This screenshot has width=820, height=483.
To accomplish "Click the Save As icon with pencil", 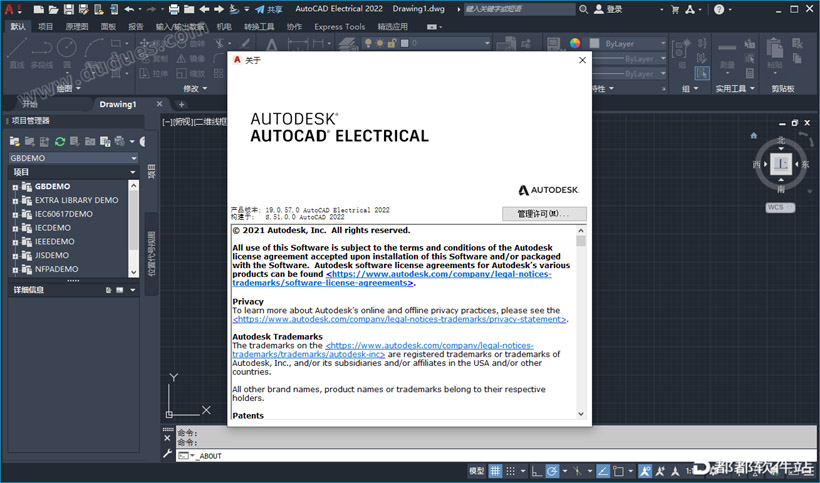I will [x=83, y=9].
